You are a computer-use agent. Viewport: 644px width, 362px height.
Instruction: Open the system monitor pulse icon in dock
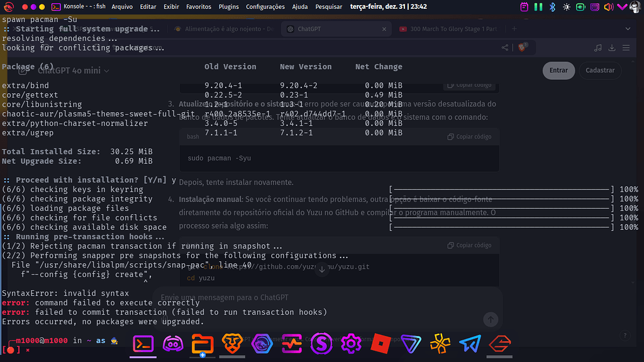[292, 344]
